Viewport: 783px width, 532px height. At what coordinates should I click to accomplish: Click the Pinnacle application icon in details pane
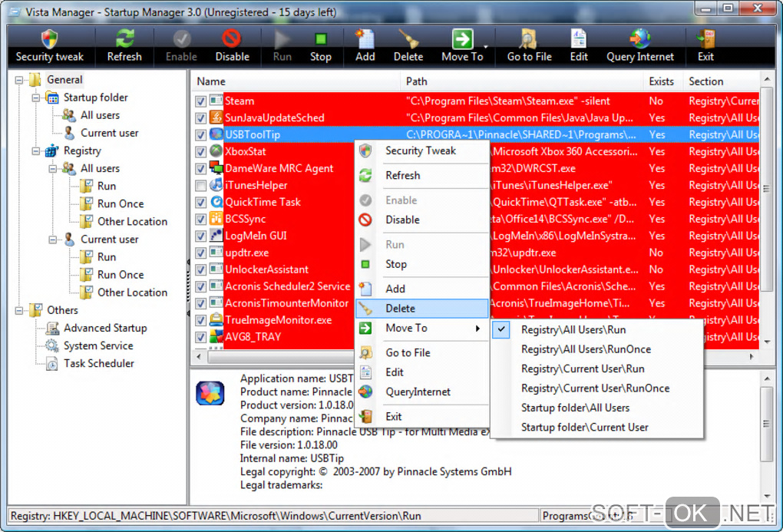coord(210,393)
